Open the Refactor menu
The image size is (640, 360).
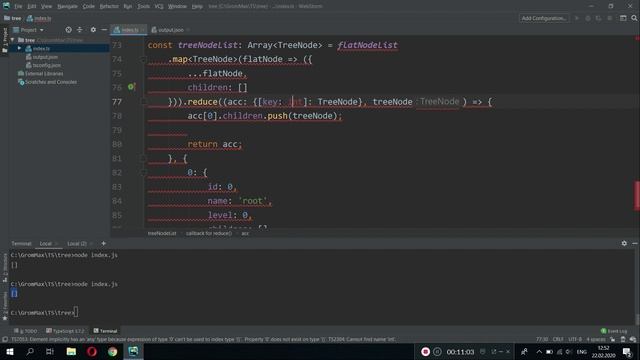(x=109, y=6)
